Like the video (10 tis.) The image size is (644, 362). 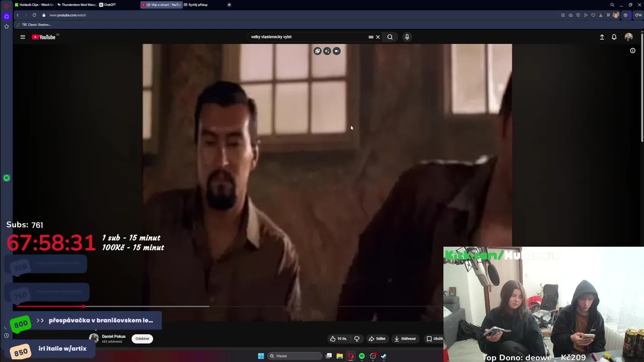point(338,338)
